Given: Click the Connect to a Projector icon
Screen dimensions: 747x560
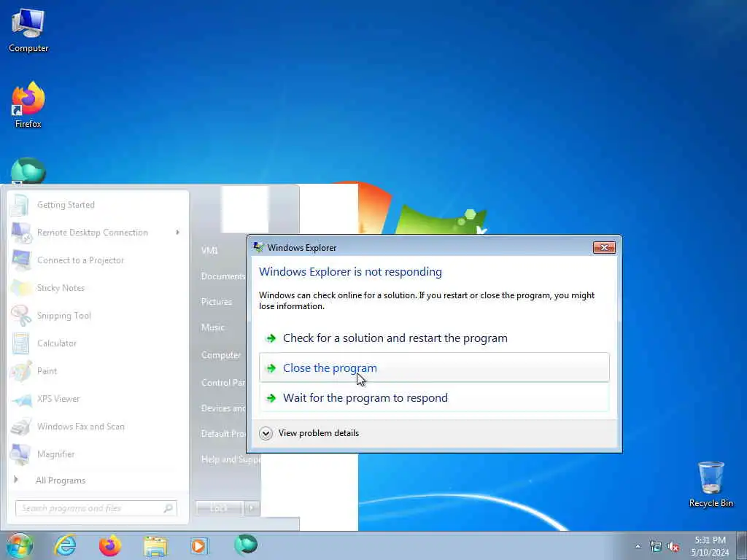Looking at the screenshot, I should [x=21, y=260].
